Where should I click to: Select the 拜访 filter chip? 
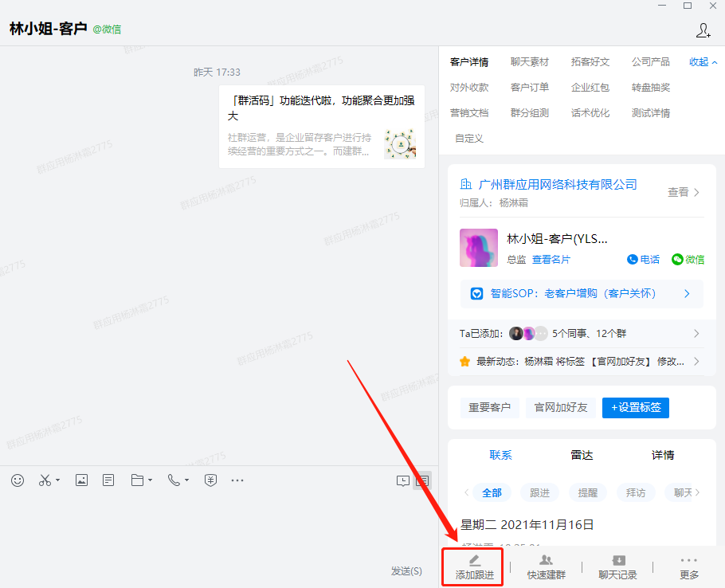click(x=635, y=492)
